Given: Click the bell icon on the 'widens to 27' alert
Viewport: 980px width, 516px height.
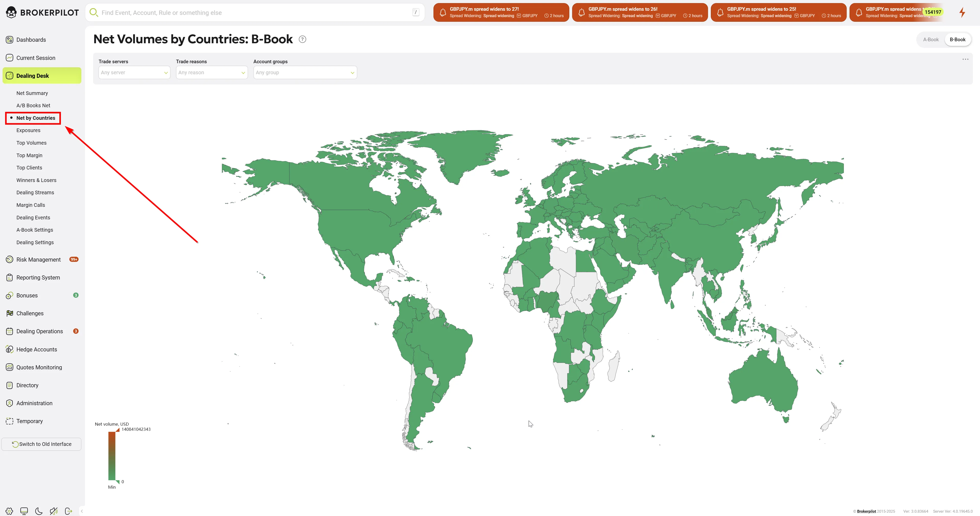Looking at the screenshot, I should pos(443,13).
